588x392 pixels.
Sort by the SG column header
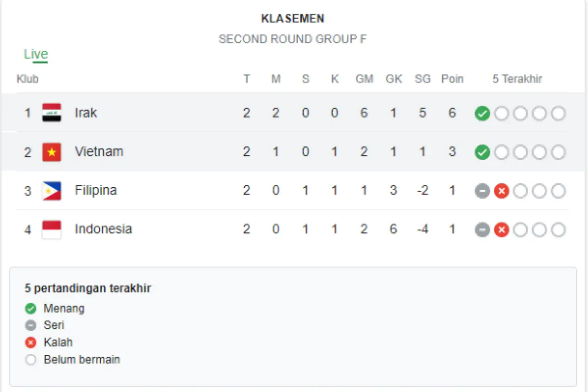(x=422, y=79)
